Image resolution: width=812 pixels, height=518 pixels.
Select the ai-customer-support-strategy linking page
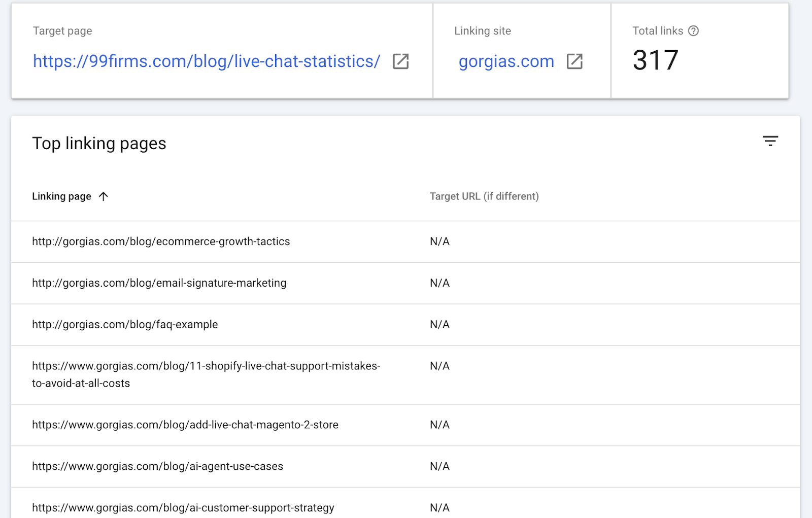pos(183,508)
